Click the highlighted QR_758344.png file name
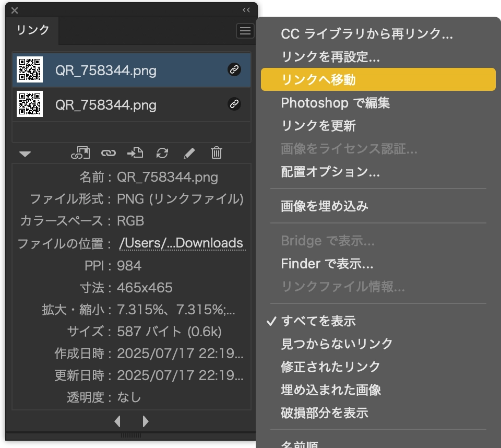Screen dimensions: 501x448 point(106,70)
